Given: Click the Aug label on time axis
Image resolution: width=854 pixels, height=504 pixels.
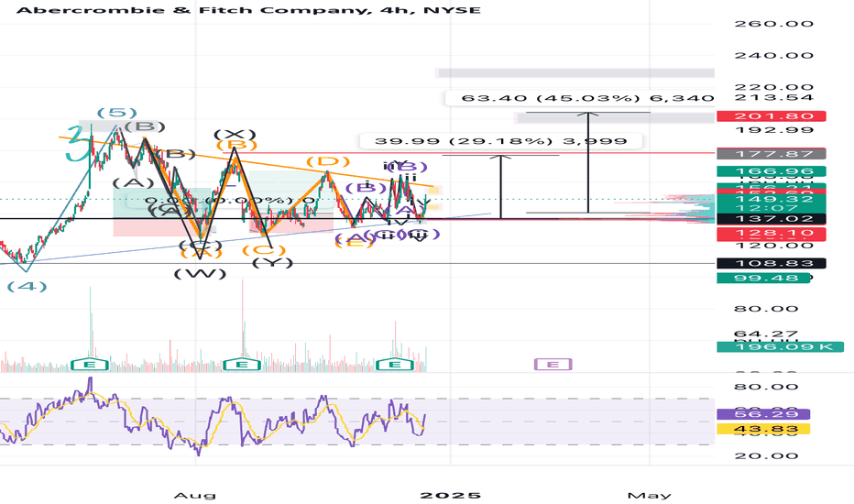Looking at the screenshot, I should [195, 495].
